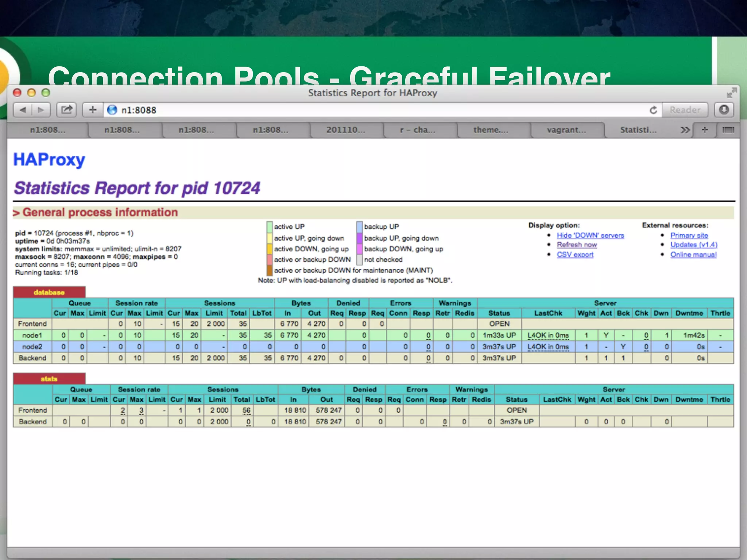This screenshot has height=560, width=747.
Task: Click Statistics Report for pid 10724 heading
Action: 137,188
